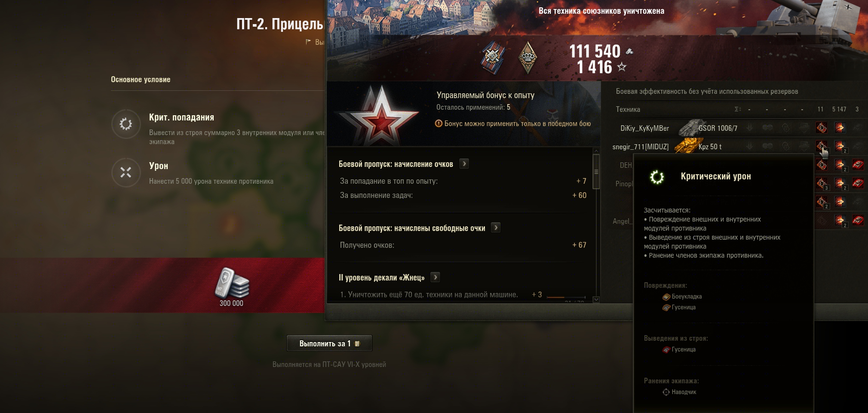868x413 pixels.
Task: Click the destroyed vehicle icon in DEH row
Action: (858, 165)
